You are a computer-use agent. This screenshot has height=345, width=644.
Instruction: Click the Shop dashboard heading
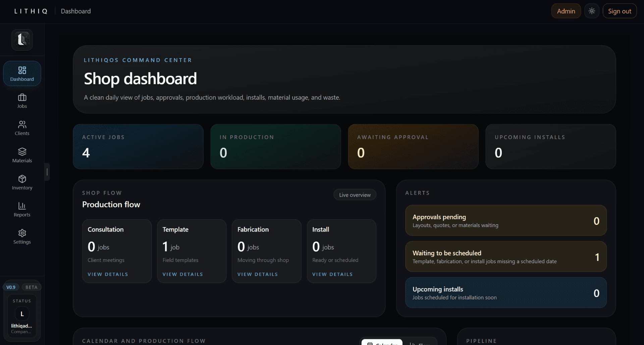140,79
